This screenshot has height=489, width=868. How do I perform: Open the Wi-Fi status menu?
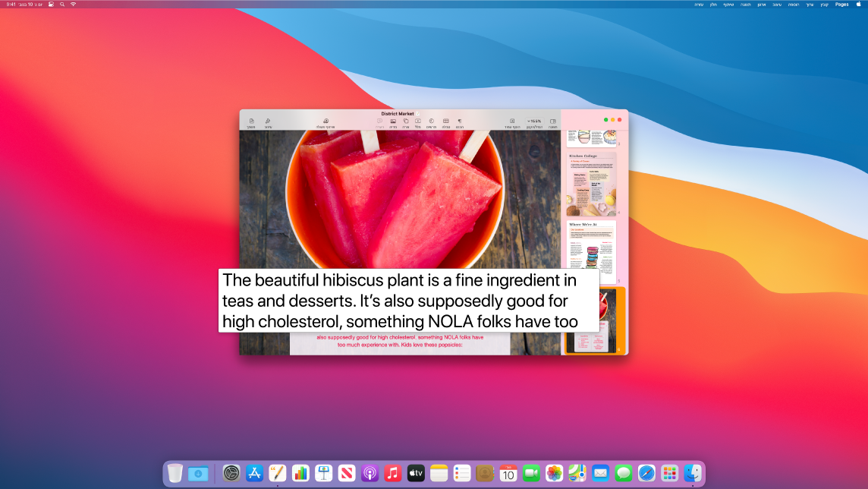[x=73, y=5]
